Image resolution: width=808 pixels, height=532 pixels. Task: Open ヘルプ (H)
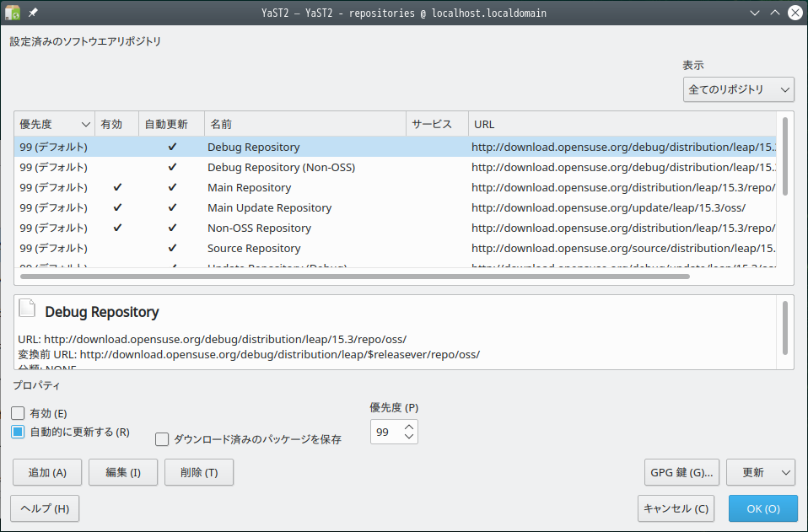tap(45, 508)
